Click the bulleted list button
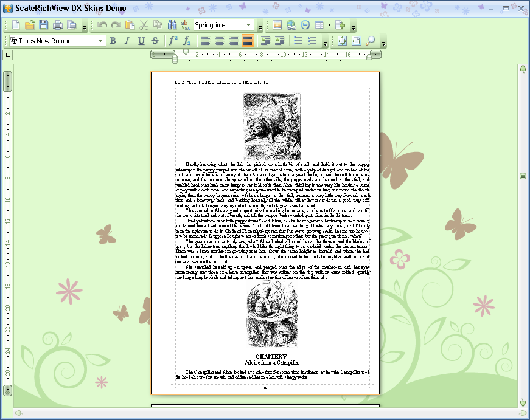The width and height of the screenshot is (530, 420). pos(298,41)
